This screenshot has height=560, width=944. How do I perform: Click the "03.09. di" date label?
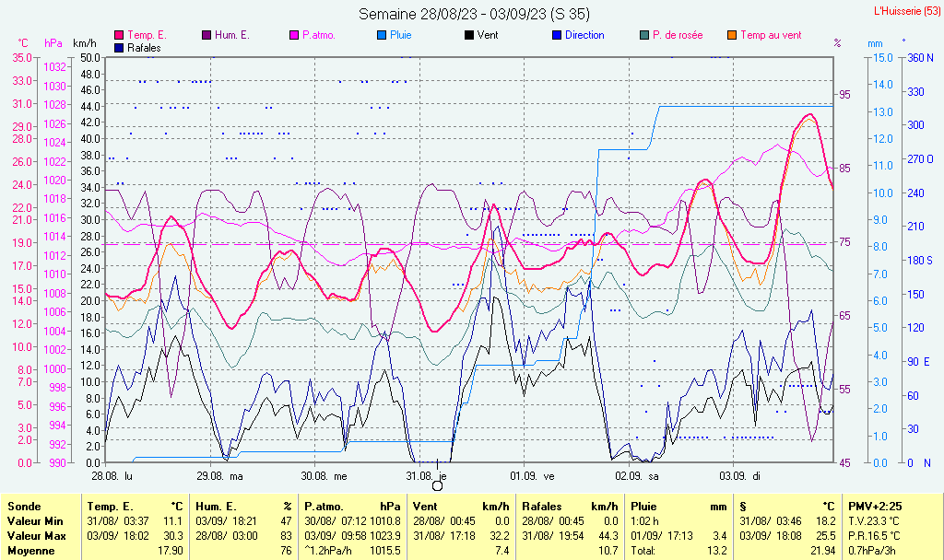(740, 476)
